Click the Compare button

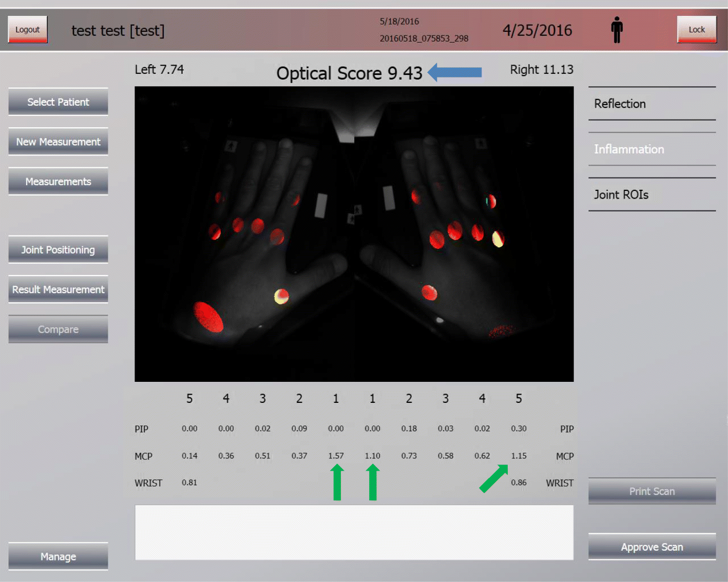click(58, 329)
